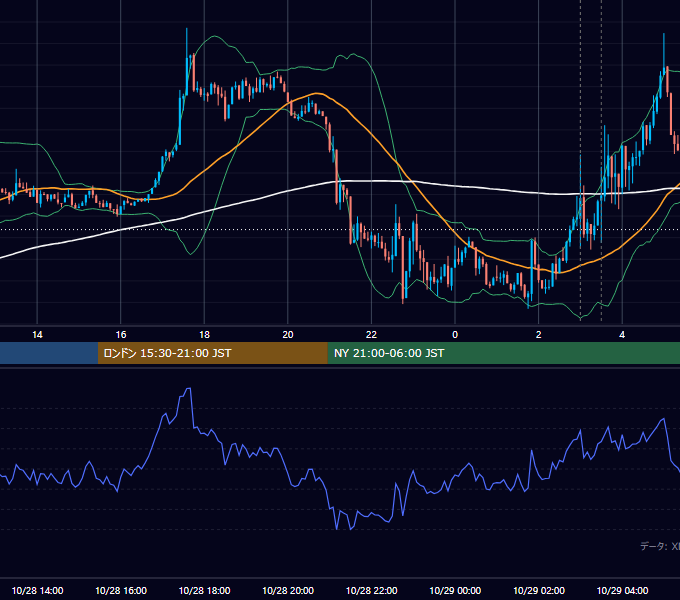Viewport: 680px width, 600px height.
Task: Click the hour label 0 on price chart axis
Action: click(455, 335)
